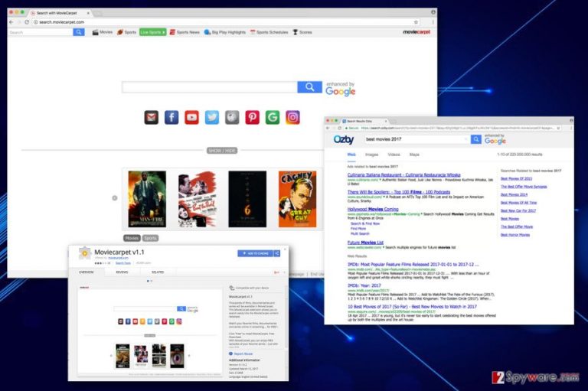Open the Hollywood Movies Coming link
The height and width of the screenshot is (391, 588).
point(373,209)
